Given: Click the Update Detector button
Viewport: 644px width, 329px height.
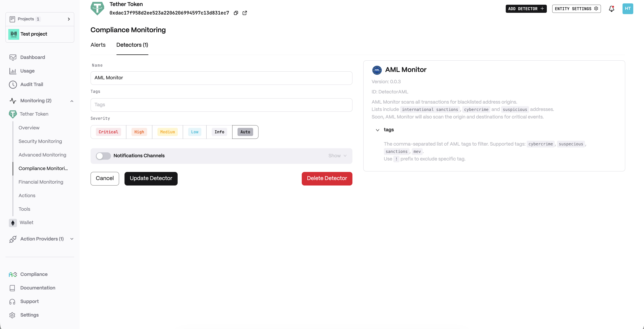Looking at the screenshot, I should coord(151,179).
